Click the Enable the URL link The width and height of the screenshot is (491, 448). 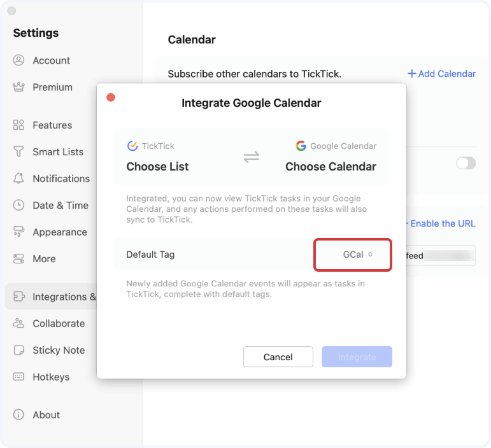tap(442, 223)
